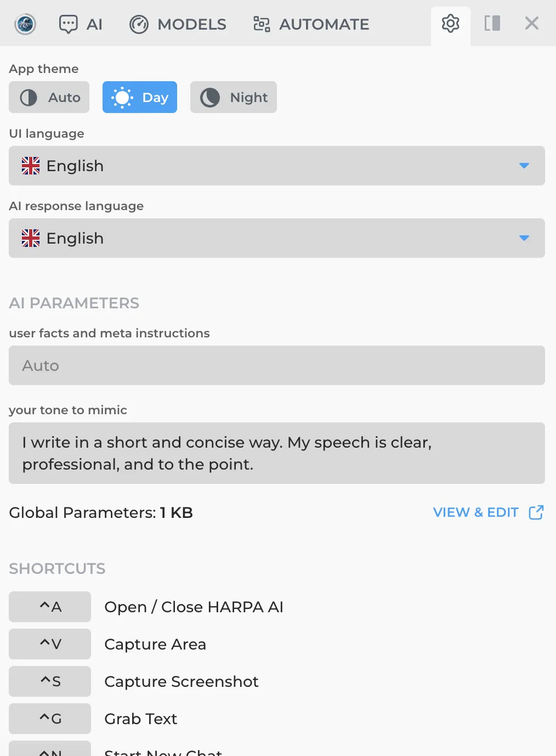Viewport: 556px width, 756px height.
Task: Click the UI language dropdown arrow
Action: 524,166
